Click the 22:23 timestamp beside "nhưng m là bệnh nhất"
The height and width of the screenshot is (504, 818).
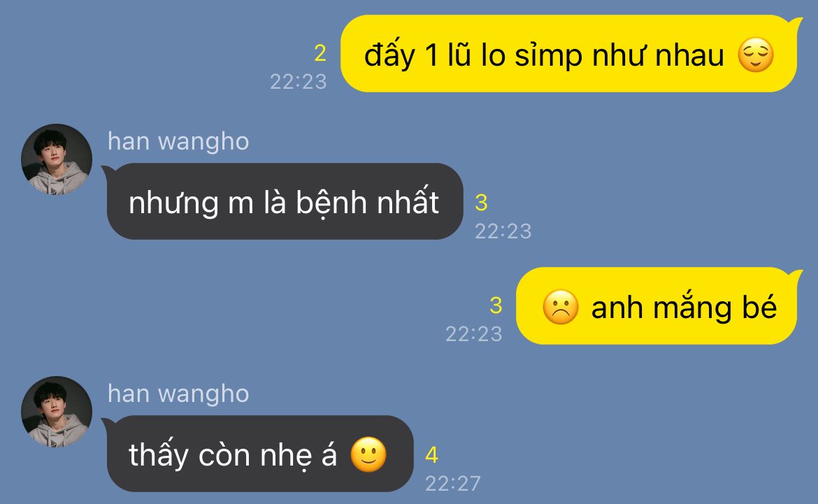point(503,231)
